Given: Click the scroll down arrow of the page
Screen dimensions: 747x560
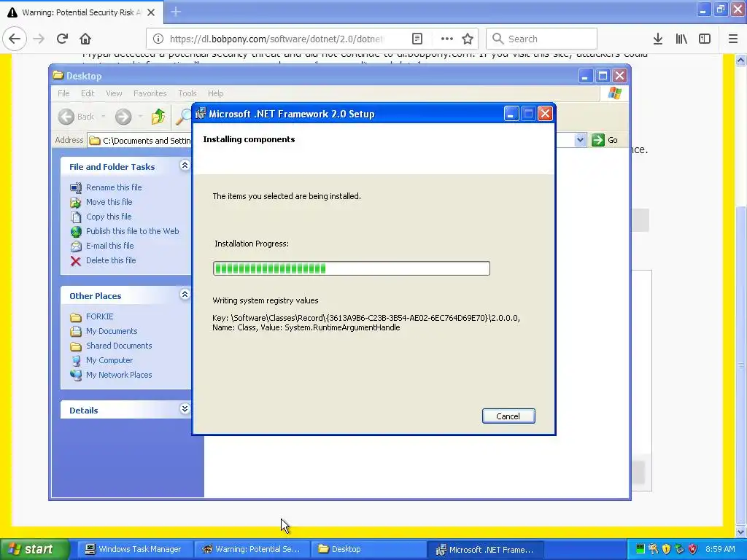Looking at the screenshot, I should (741, 532).
